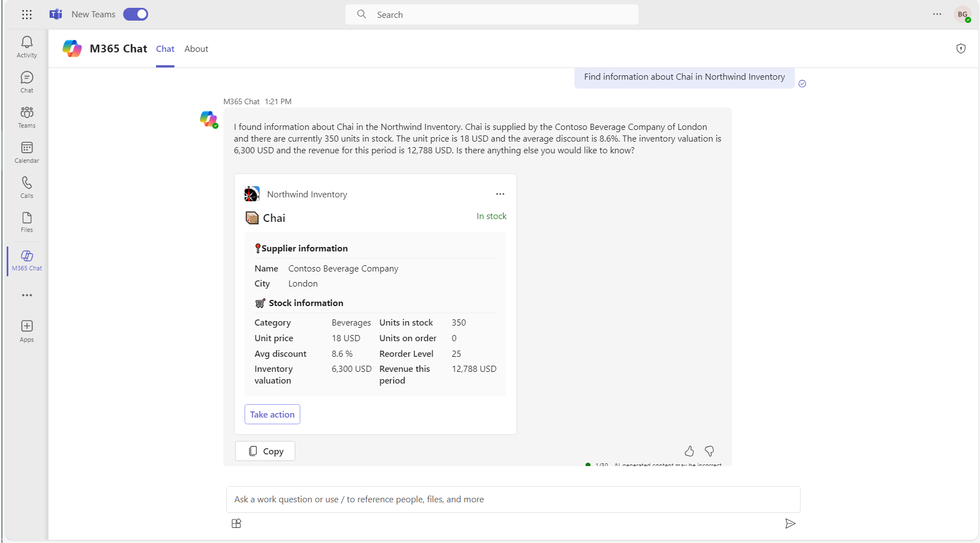Click the Northwind Inventory app logo

(252, 194)
